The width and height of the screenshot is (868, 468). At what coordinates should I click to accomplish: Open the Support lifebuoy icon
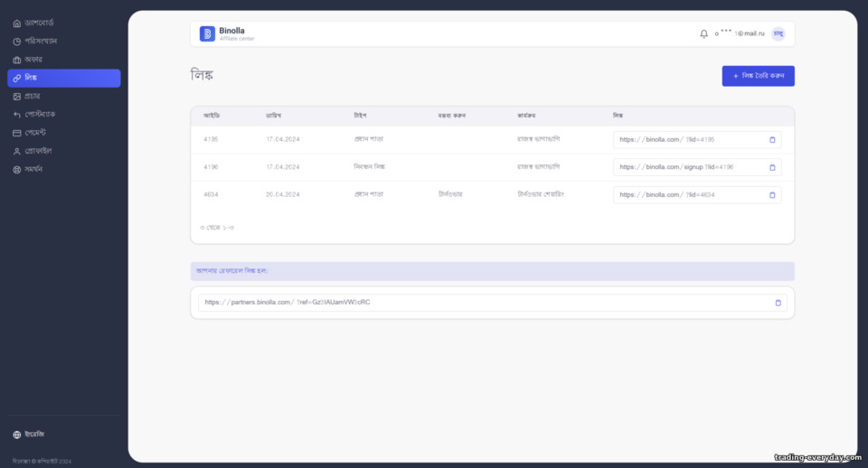point(16,170)
